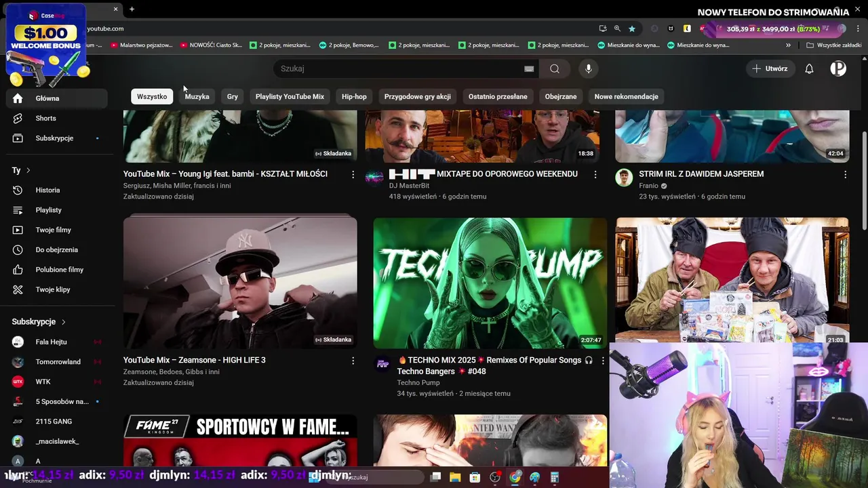Viewport: 868px width, 488px height.
Task: Open the 5 Sposobów na... subscription
Action: [x=57, y=402]
